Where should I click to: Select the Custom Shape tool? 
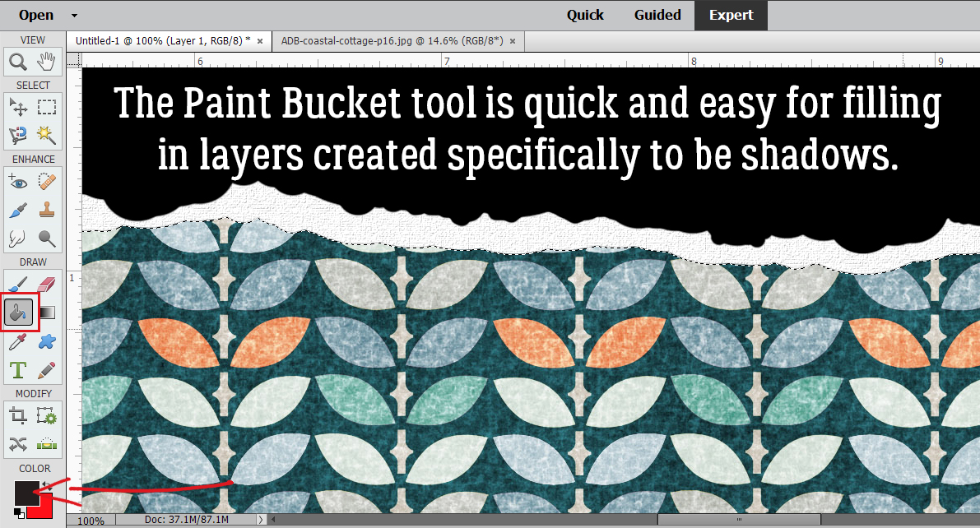pos(47,342)
